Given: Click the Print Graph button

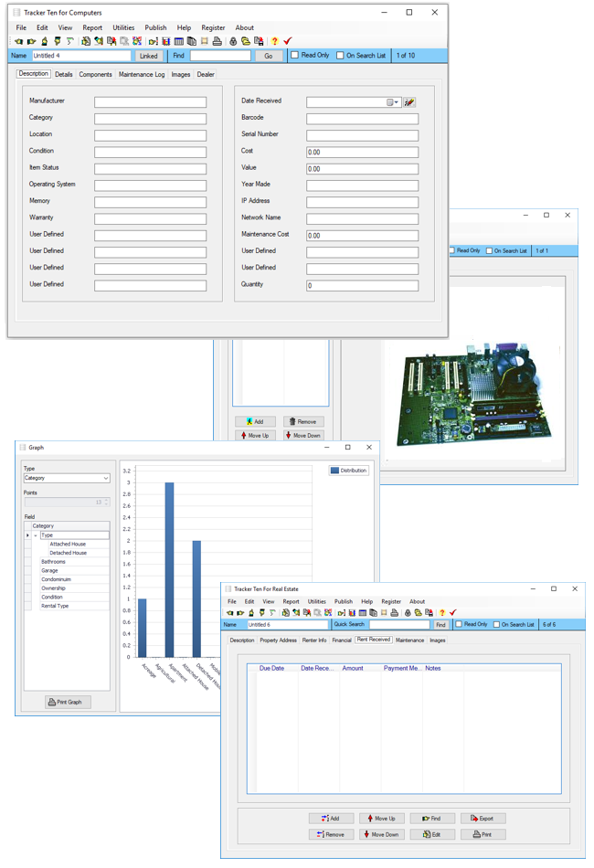Looking at the screenshot, I should 69,702.
